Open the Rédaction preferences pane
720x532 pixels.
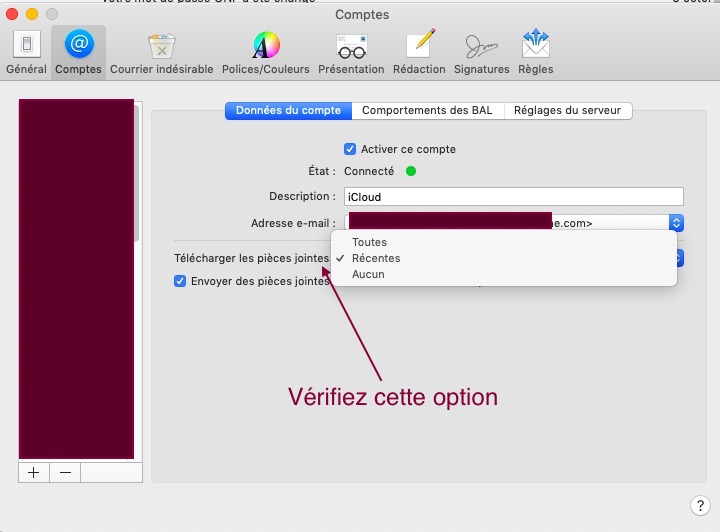pyautogui.click(x=419, y=52)
